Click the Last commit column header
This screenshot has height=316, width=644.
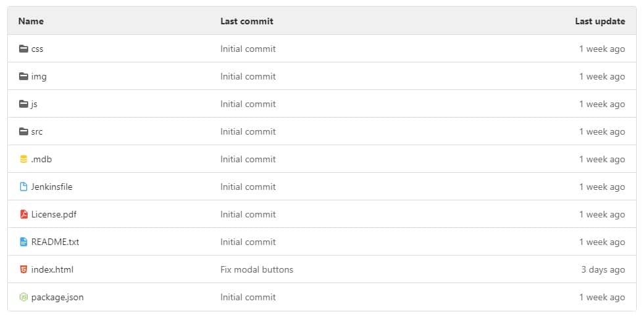tap(246, 21)
